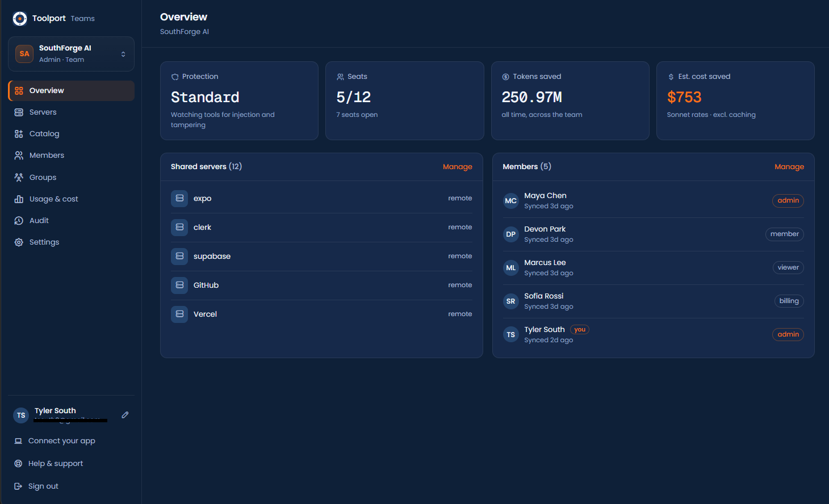Click the Servers stack icon
This screenshot has width=829, height=504.
[x=19, y=112]
